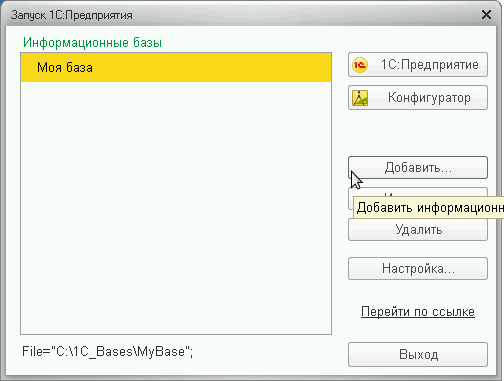504x381 pixels.
Task: Exit via the Выход button
Action: [418, 354]
